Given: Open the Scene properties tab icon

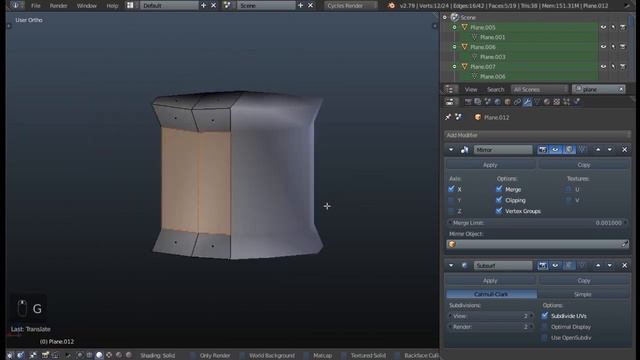Looking at the screenshot, I should coord(487,102).
